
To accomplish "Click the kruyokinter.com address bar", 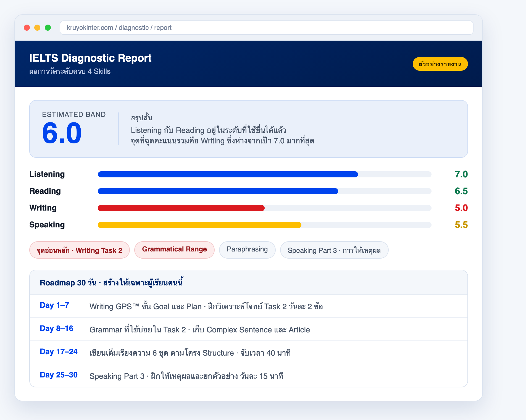I will [266, 28].
